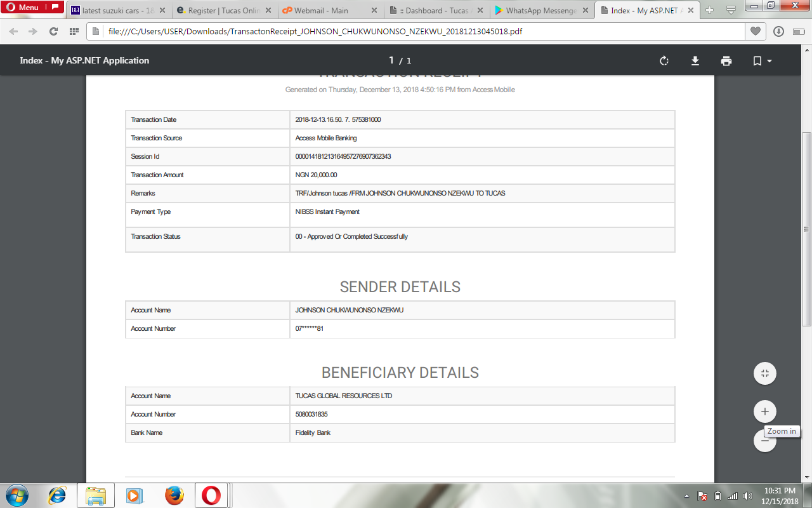
Task: Launch Firefox from the taskbar
Action: 174,495
